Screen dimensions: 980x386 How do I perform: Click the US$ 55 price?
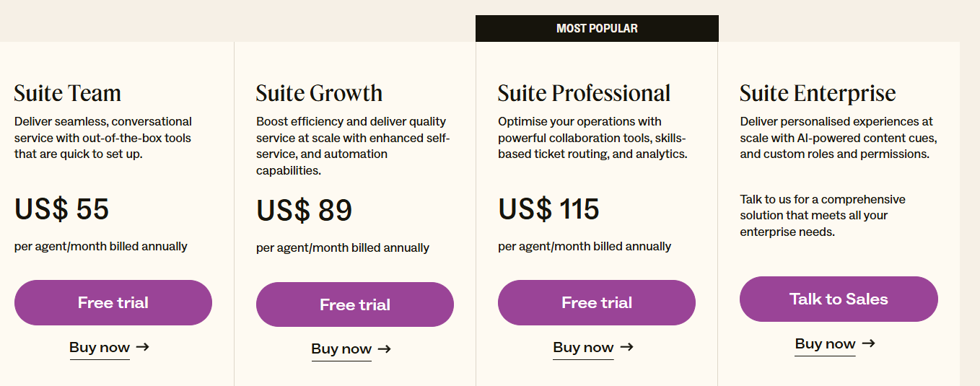click(x=62, y=209)
